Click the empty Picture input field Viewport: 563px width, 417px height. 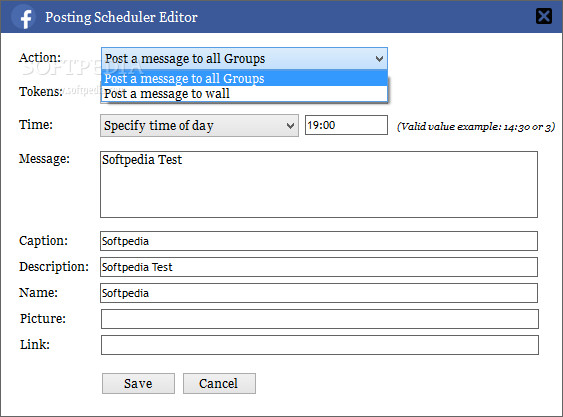pos(320,319)
